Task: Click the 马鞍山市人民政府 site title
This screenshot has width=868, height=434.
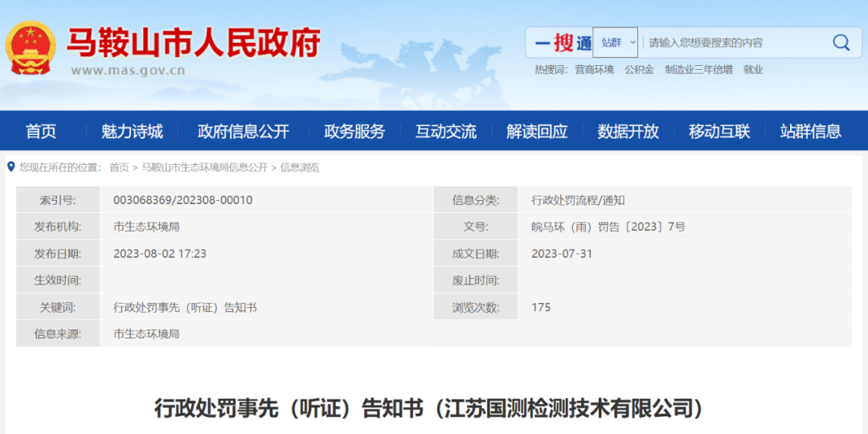Action: coord(194,43)
